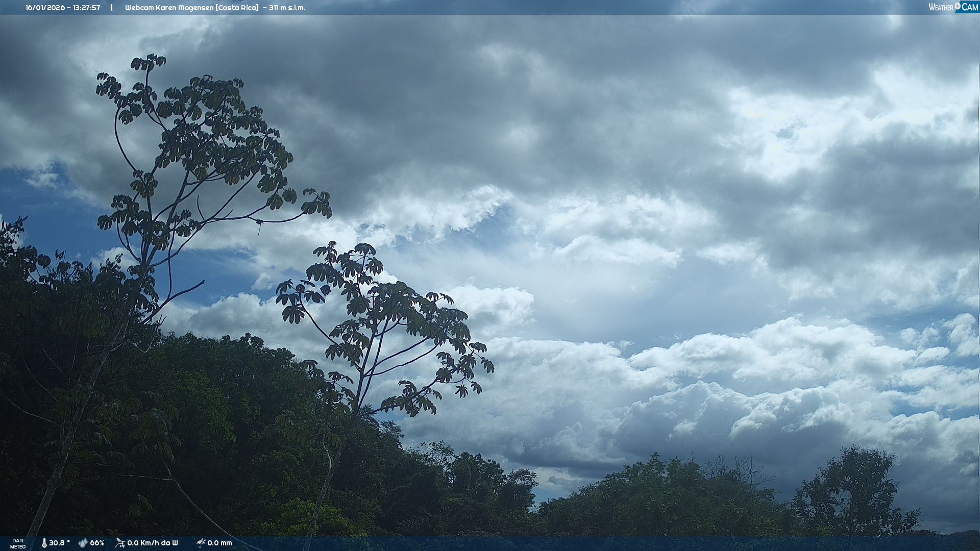Click the wind vane anemometer icon

pyautogui.click(x=120, y=543)
